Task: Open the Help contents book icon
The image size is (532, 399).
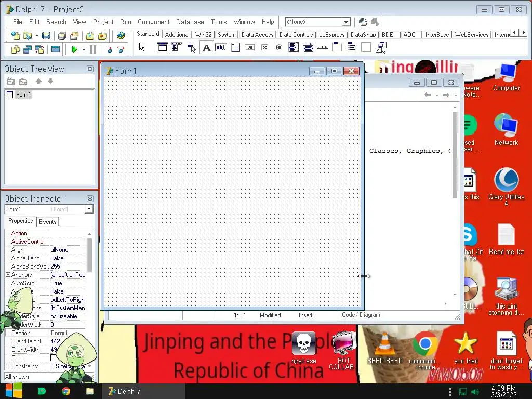Action: tap(121, 36)
